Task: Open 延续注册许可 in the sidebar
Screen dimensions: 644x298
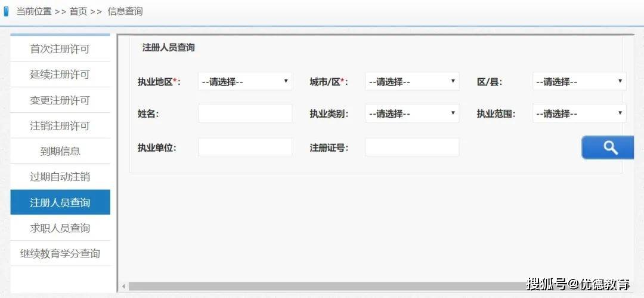Action: click(60, 75)
